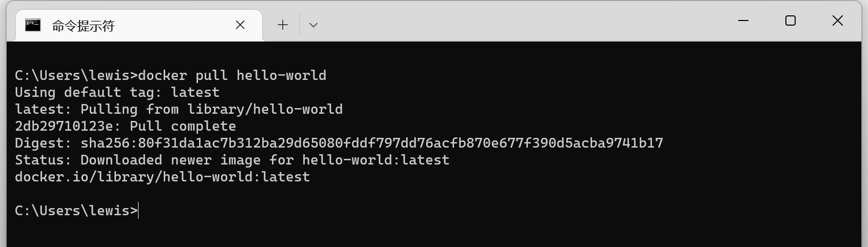Click the "docker pull hello-world" command text
The width and height of the screenshot is (868, 247).
click(232, 76)
